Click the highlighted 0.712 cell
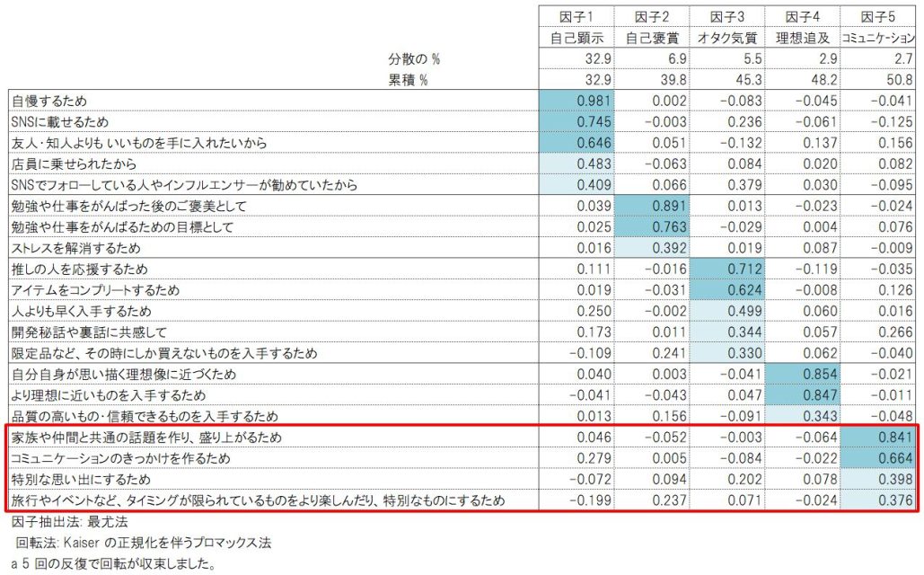This screenshot has height=575, width=924. (727, 270)
